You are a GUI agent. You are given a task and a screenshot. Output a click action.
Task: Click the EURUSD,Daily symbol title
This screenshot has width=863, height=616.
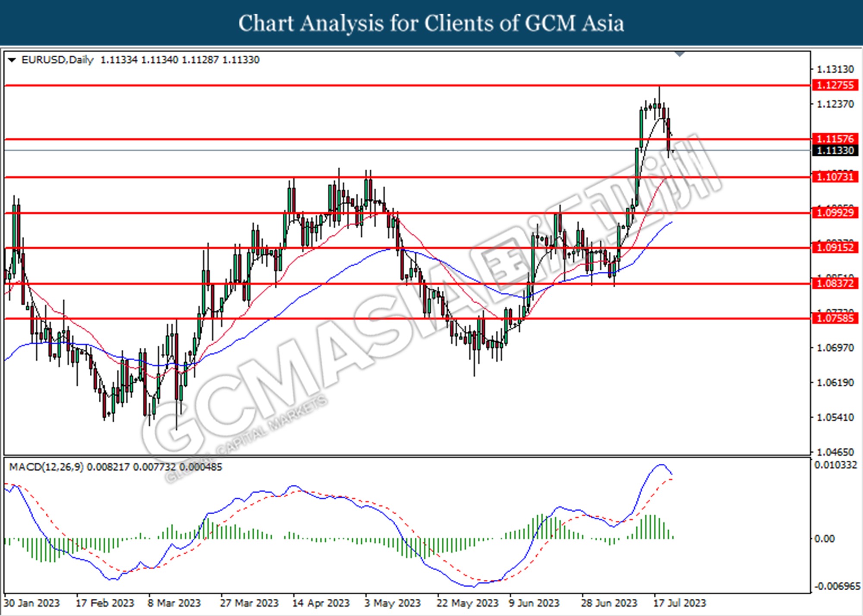57,60
